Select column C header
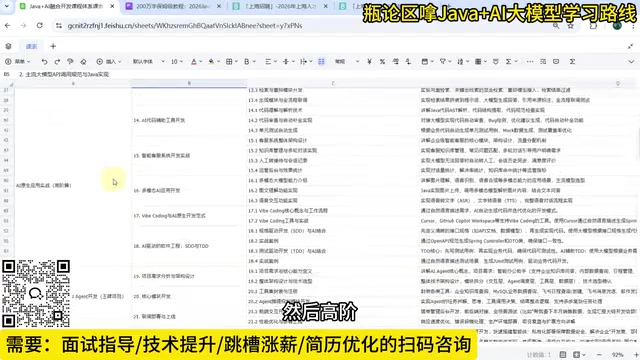 click(333, 83)
